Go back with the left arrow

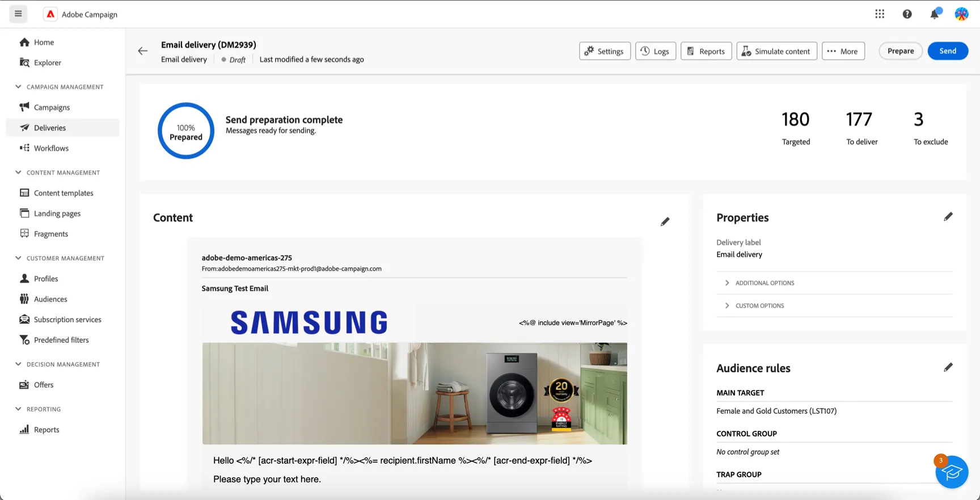click(143, 51)
